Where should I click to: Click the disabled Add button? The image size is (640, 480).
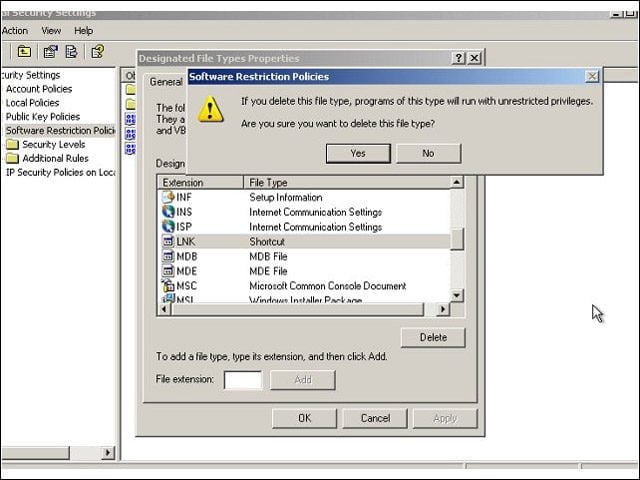click(303, 380)
